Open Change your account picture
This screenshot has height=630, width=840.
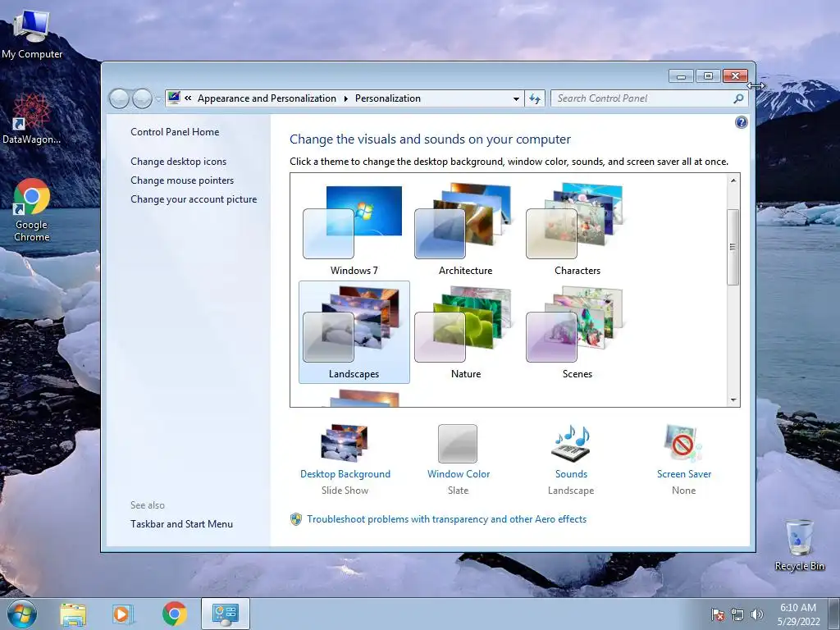pos(194,199)
